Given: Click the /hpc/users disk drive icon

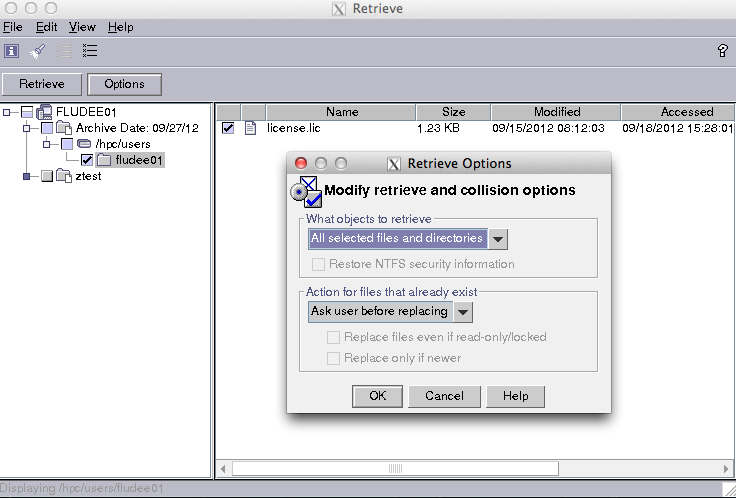Looking at the screenshot, I should click(x=84, y=144).
